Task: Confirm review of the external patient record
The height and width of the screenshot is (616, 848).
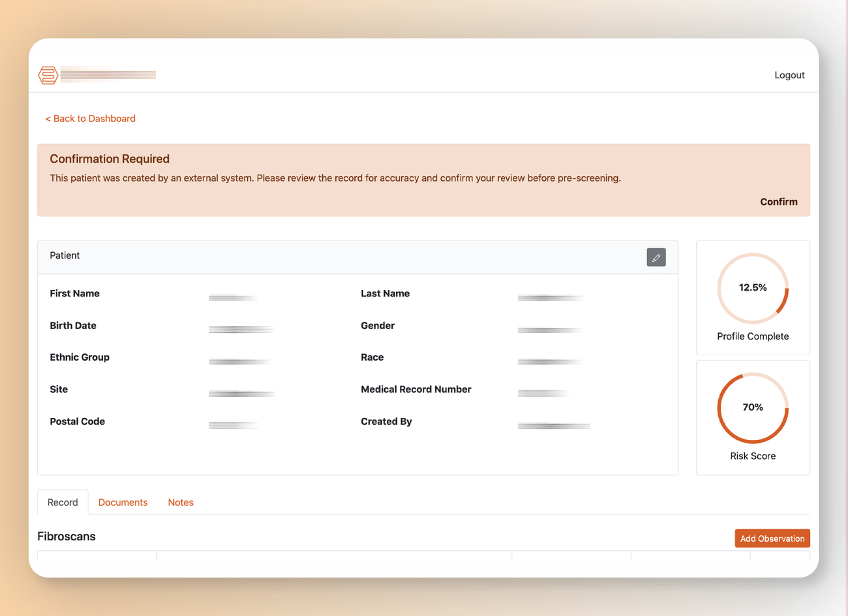Action: [779, 201]
